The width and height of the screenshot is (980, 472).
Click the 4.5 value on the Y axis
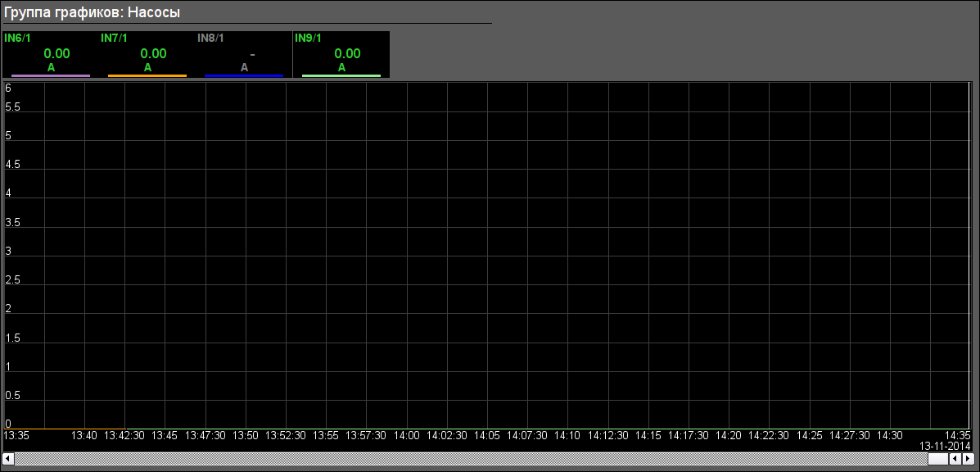point(12,165)
